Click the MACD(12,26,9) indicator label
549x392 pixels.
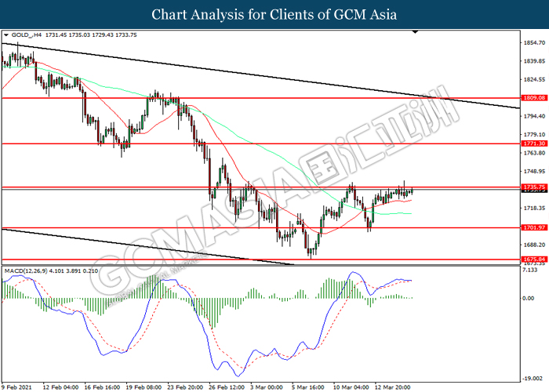point(24,271)
